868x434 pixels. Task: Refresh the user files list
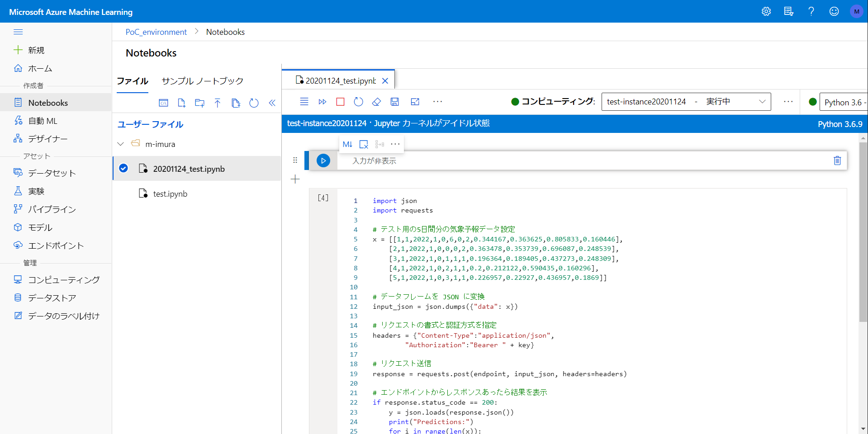(254, 103)
